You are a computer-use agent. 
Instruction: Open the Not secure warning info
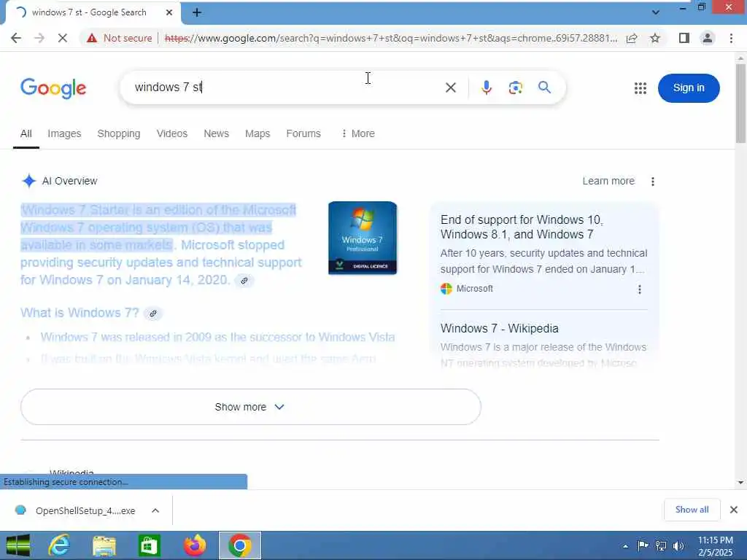tap(120, 38)
